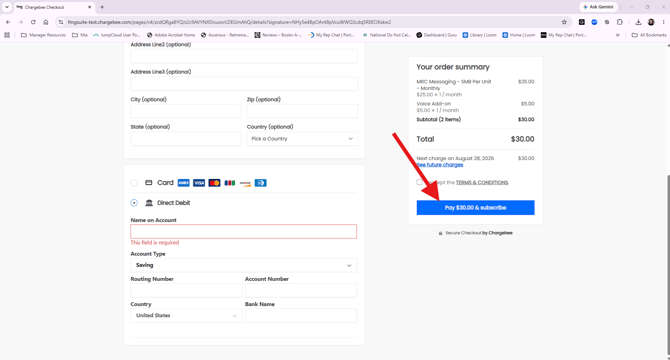Screen dimensions: 670x360
Task: Open the Extensions puzzle icon
Action: coord(620,22)
